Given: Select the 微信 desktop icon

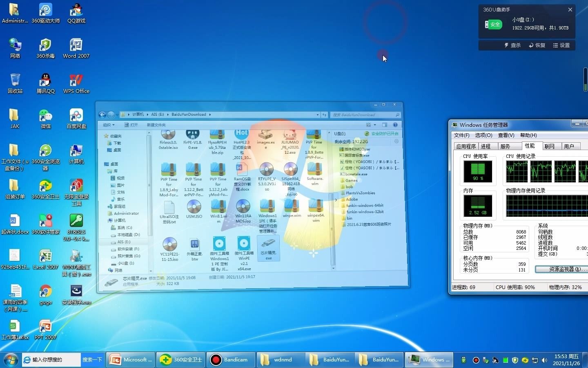Looking at the screenshot, I should click(45, 119).
